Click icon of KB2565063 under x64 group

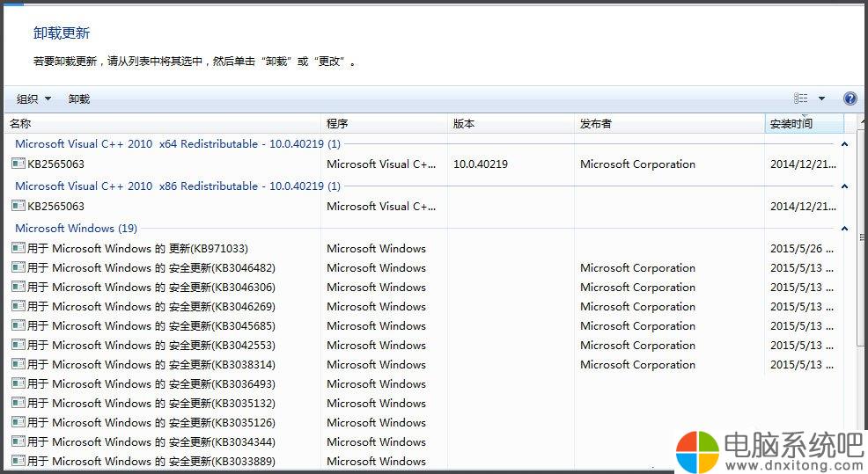point(18,164)
